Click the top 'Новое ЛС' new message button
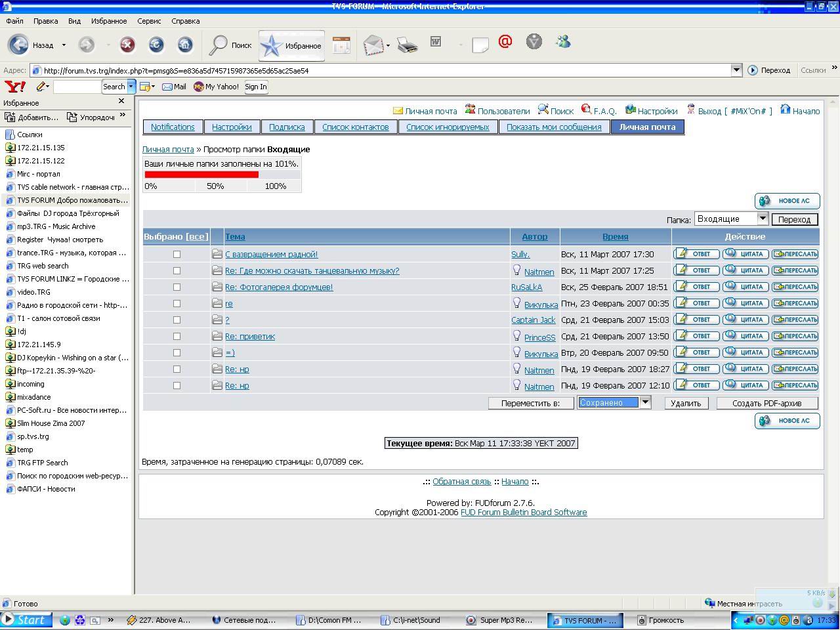This screenshot has width=840, height=630. pos(787,201)
